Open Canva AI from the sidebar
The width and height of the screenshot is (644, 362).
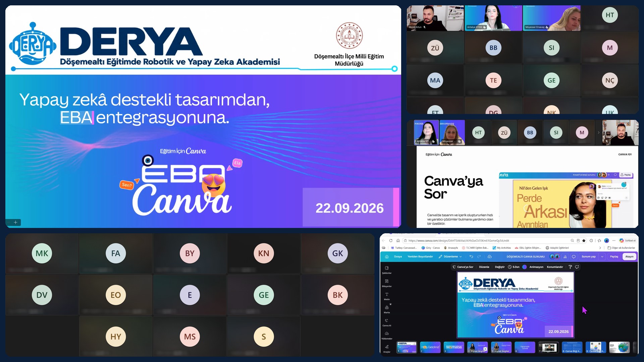[x=387, y=322]
